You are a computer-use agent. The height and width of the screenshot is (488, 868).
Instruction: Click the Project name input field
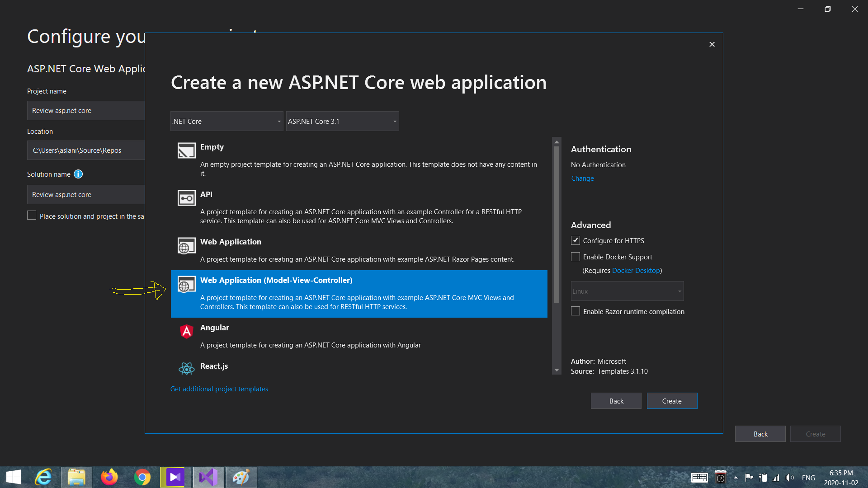pyautogui.click(x=86, y=110)
